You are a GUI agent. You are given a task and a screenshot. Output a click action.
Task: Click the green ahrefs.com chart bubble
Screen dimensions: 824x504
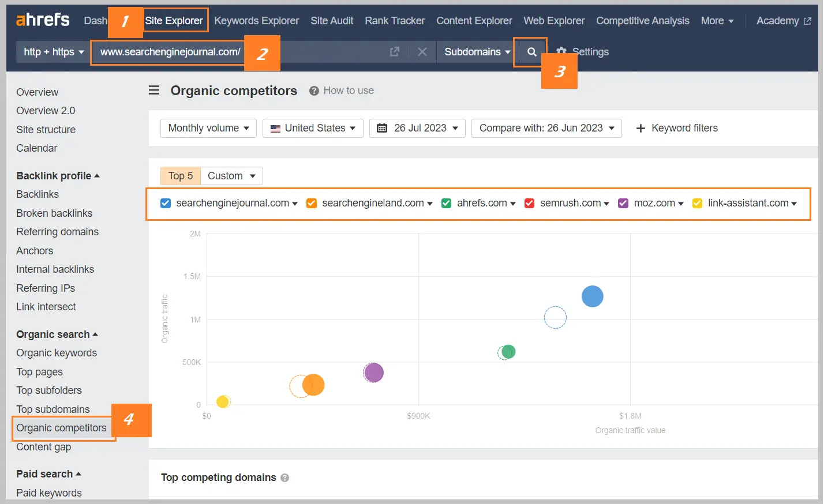[508, 351]
